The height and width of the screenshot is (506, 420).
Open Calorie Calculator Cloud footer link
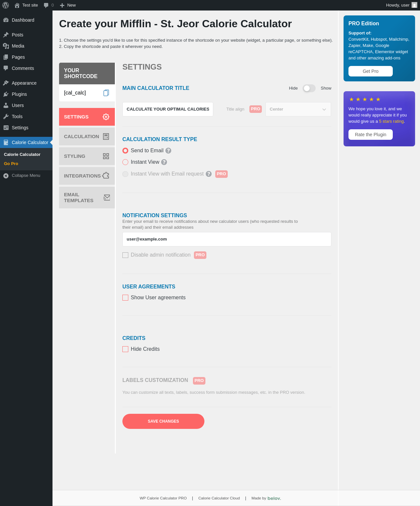219,498
